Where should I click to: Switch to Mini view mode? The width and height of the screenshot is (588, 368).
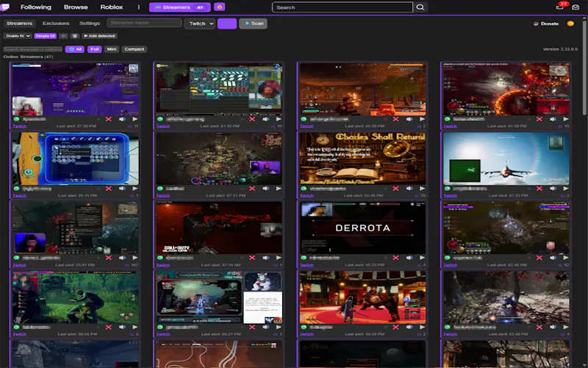tap(112, 49)
